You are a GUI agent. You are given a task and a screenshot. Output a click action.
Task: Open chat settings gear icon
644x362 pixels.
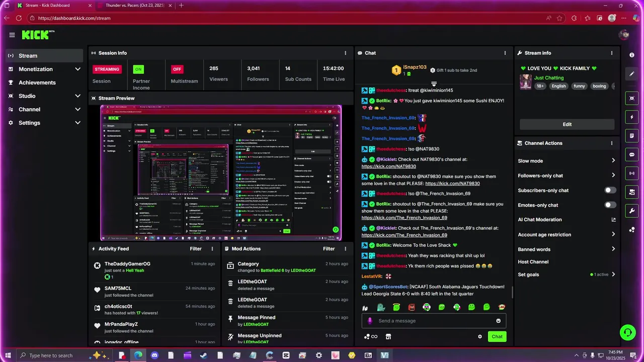[480, 337]
